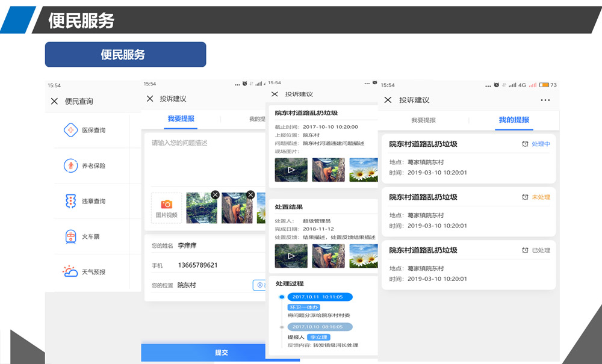Switch to the partially hidden 我的提 tab
The height and width of the screenshot is (364, 602).
coord(257,119)
